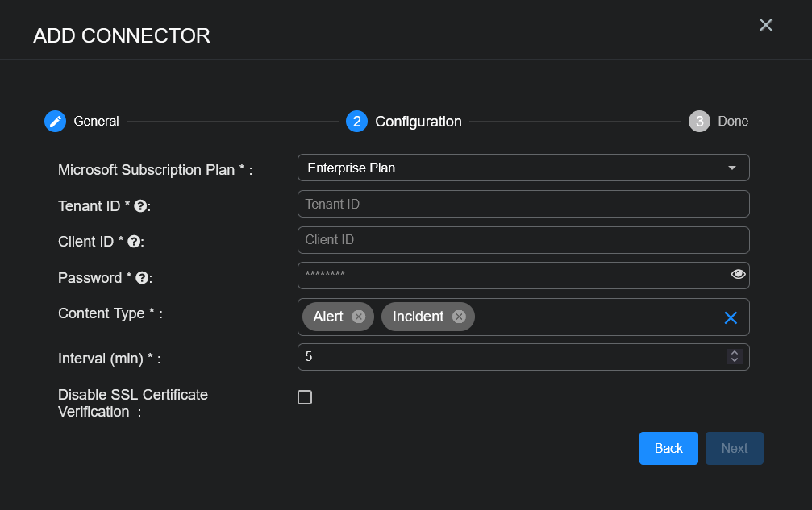Show password with the eye icon
This screenshot has width=812, height=510.
(x=738, y=275)
